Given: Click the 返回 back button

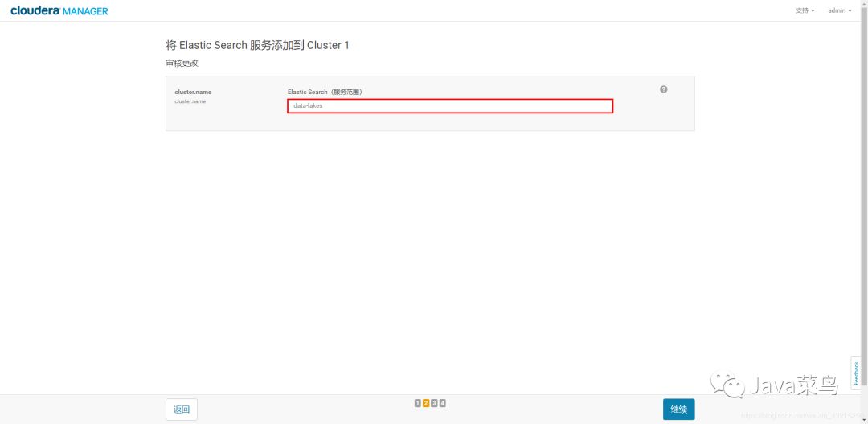Looking at the screenshot, I should click(182, 410).
